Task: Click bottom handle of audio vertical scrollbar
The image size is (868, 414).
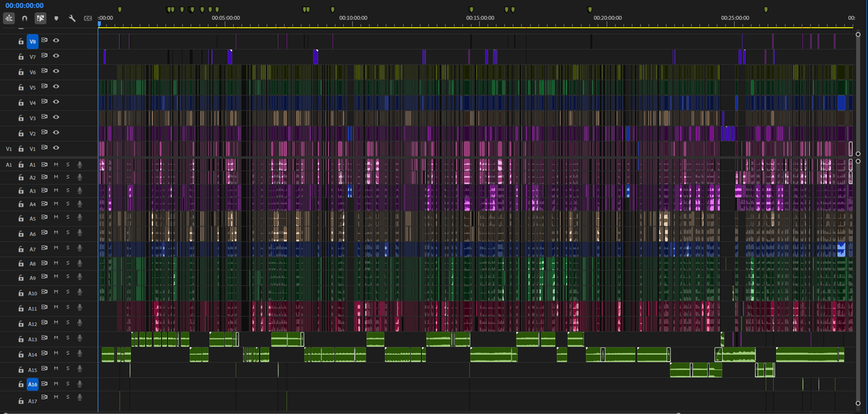Action: (858, 403)
